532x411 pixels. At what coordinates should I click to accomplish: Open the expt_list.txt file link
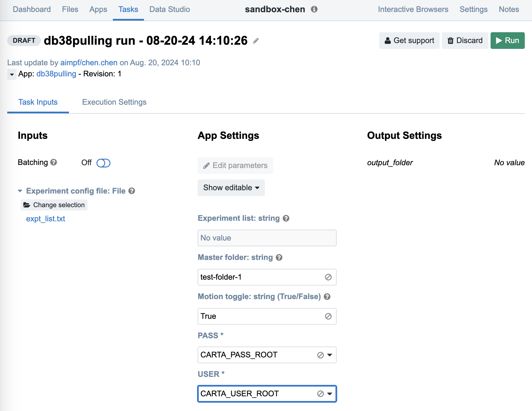point(46,219)
